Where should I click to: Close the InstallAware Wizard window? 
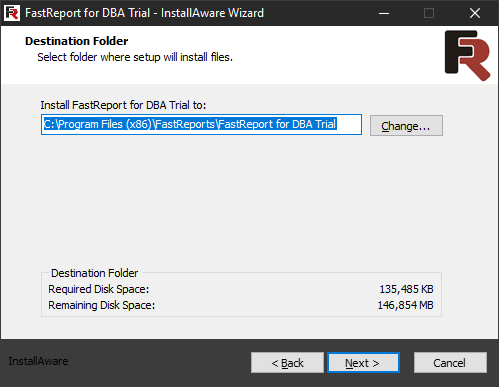pos(475,13)
